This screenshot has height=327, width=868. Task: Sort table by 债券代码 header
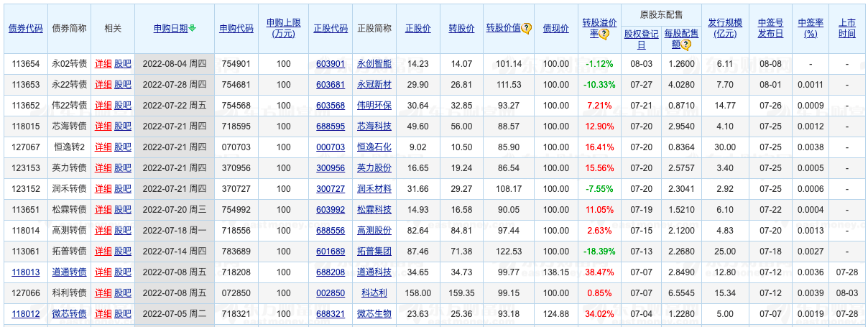25,29
